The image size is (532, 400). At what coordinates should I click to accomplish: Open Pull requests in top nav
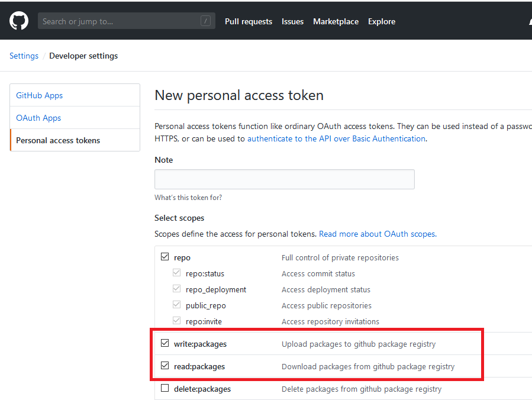[249, 21]
